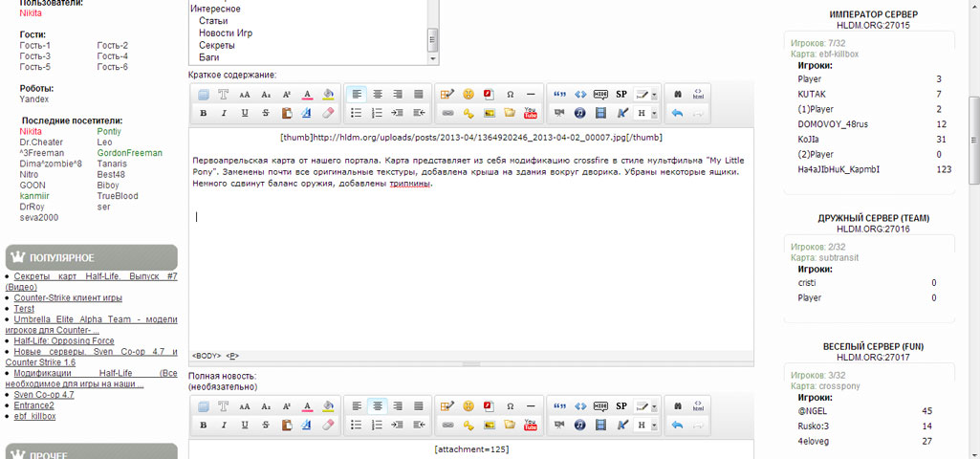Insert special character omega in short content toolbar
Image resolution: width=980 pixels, height=459 pixels.
pyautogui.click(x=511, y=95)
